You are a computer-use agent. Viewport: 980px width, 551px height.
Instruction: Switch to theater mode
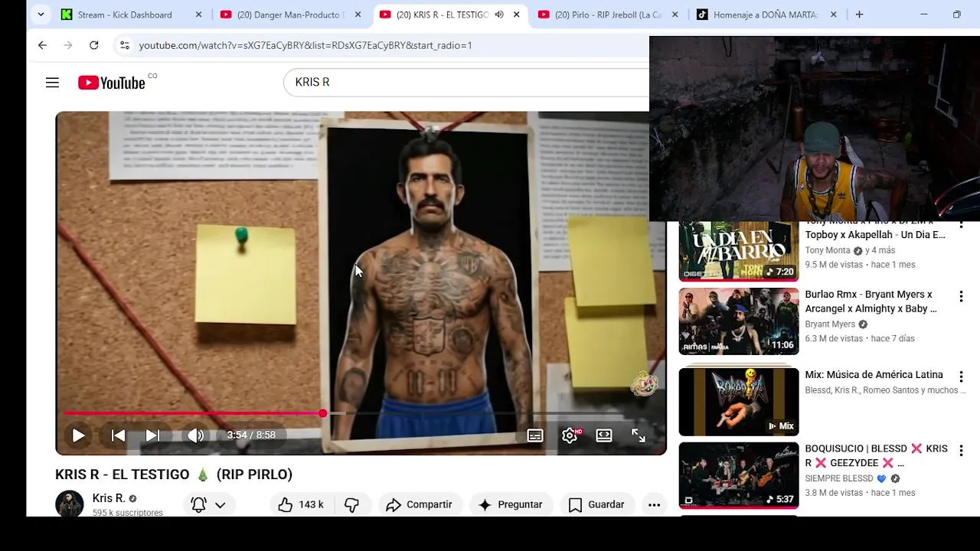tap(604, 435)
